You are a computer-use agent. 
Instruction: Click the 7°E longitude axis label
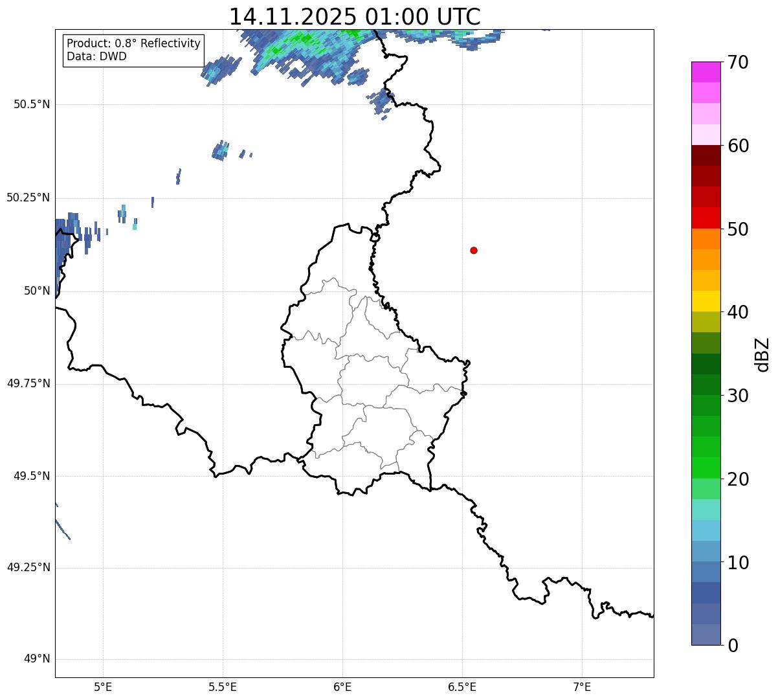[x=582, y=686]
